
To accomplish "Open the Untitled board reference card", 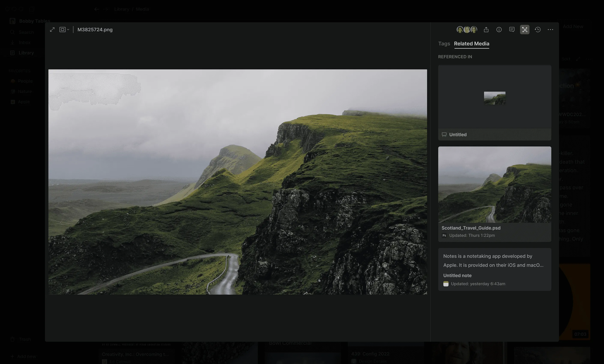I will (x=494, y=103).
